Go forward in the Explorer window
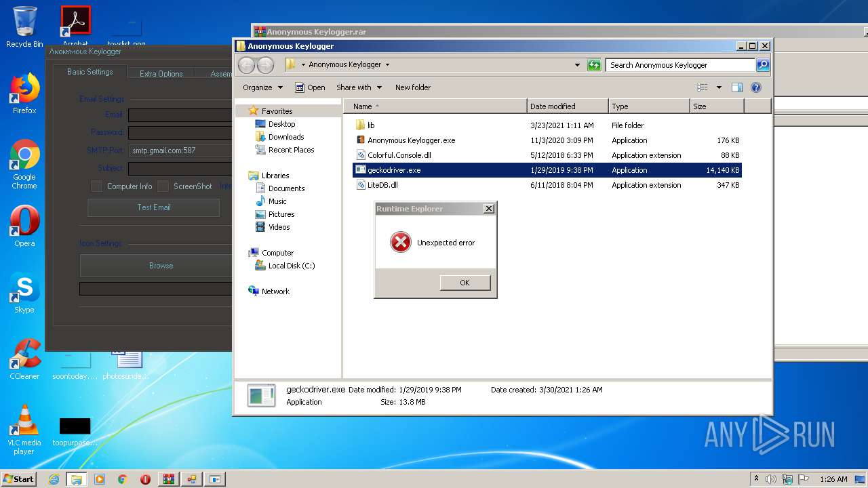 pyautogui.click(x=265, y=65)
